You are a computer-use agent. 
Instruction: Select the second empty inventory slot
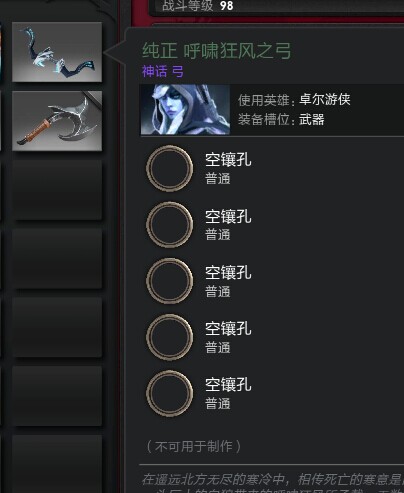pyautogui.click(x=57, y=258)
